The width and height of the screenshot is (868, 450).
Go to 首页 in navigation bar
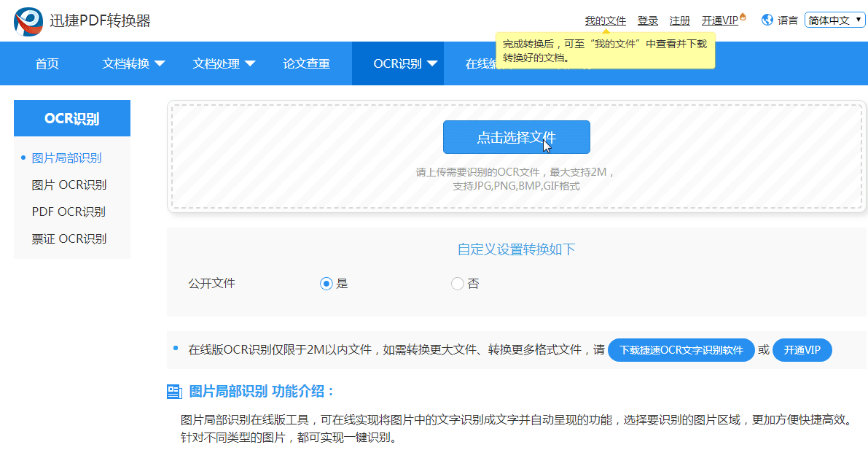(x=46, y=63)
